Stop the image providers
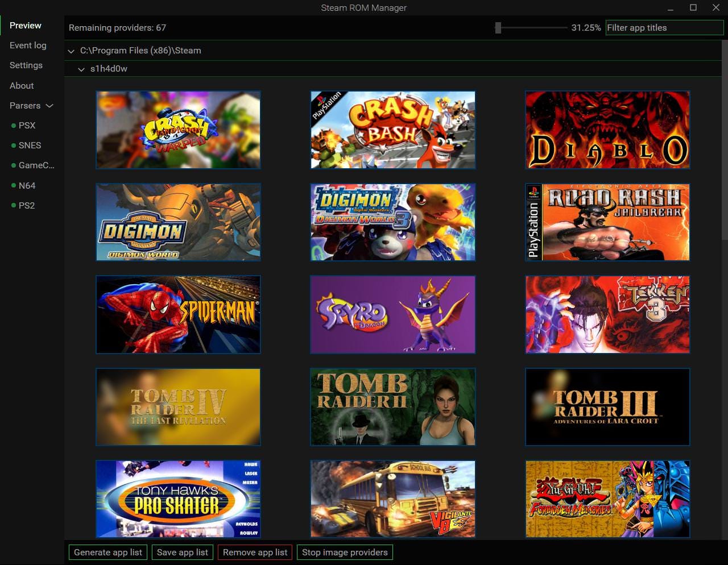This screenshot has width=728, height=565. pyautogui.click(x=345, y=552)
